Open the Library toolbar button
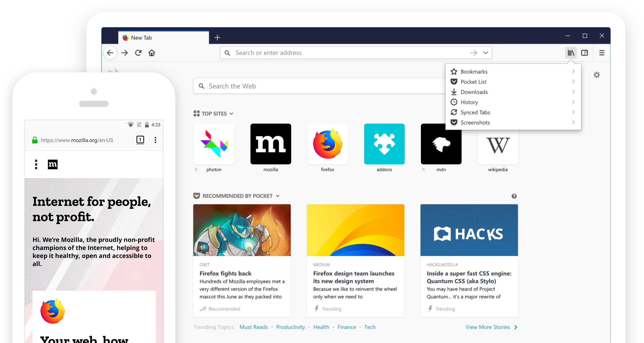 [x=571, y=53]
